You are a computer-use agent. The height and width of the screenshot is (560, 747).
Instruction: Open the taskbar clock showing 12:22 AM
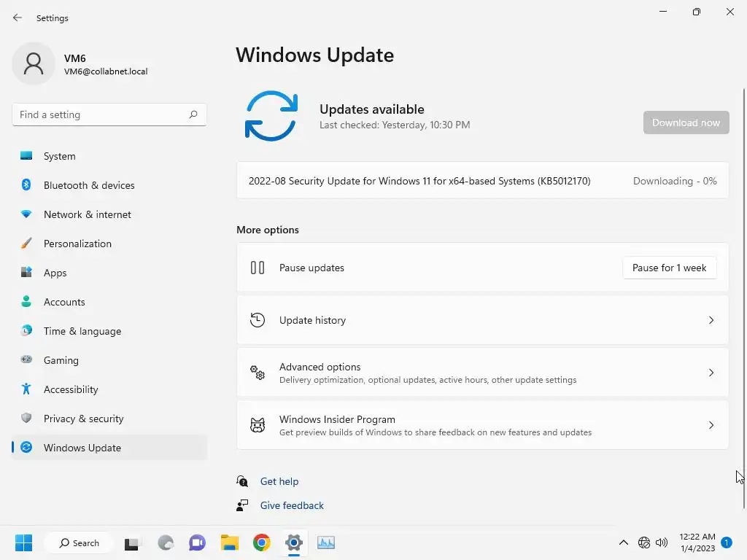[x=697, y=542]
